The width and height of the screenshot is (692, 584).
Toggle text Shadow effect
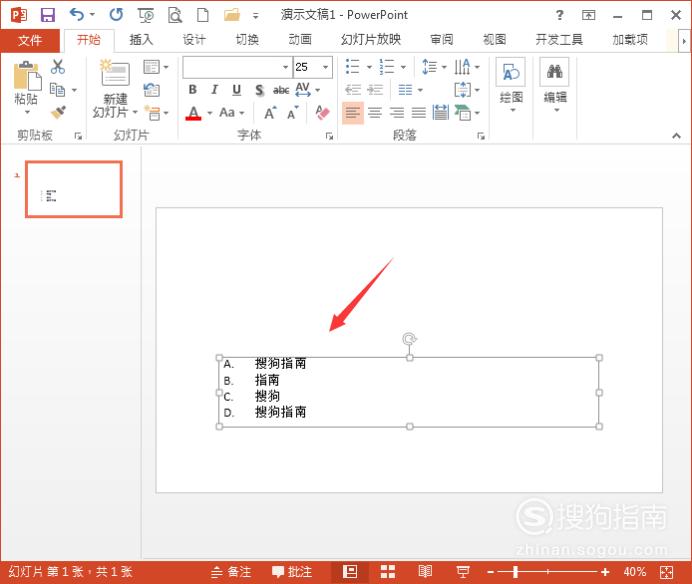coord(260,90)
